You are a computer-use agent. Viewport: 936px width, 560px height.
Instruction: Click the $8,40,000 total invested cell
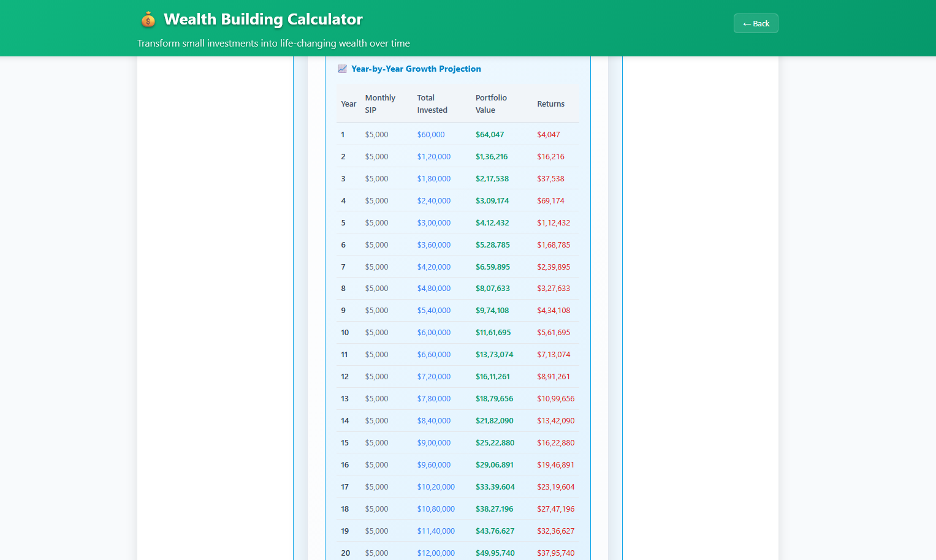434,420
